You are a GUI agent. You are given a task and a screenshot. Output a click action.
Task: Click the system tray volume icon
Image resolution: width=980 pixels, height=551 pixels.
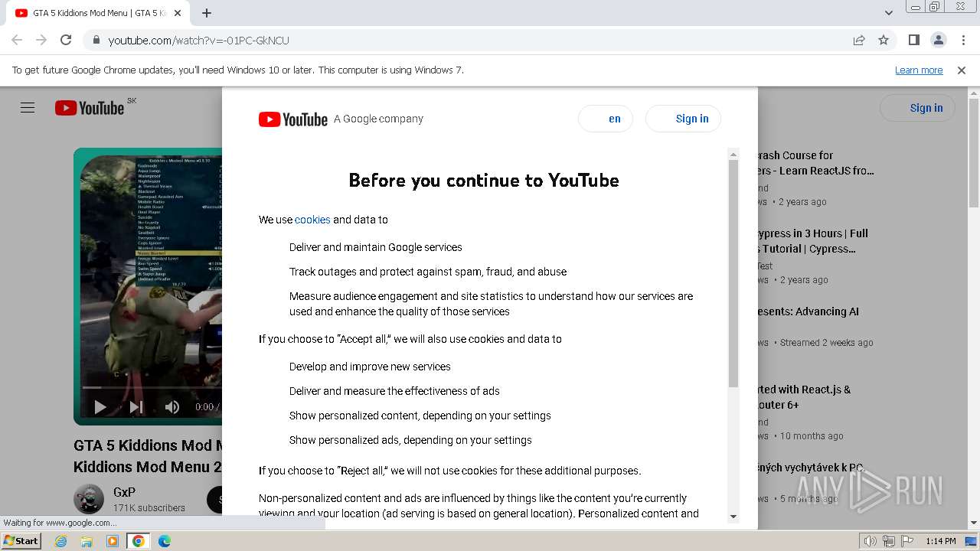coord(870,541)
